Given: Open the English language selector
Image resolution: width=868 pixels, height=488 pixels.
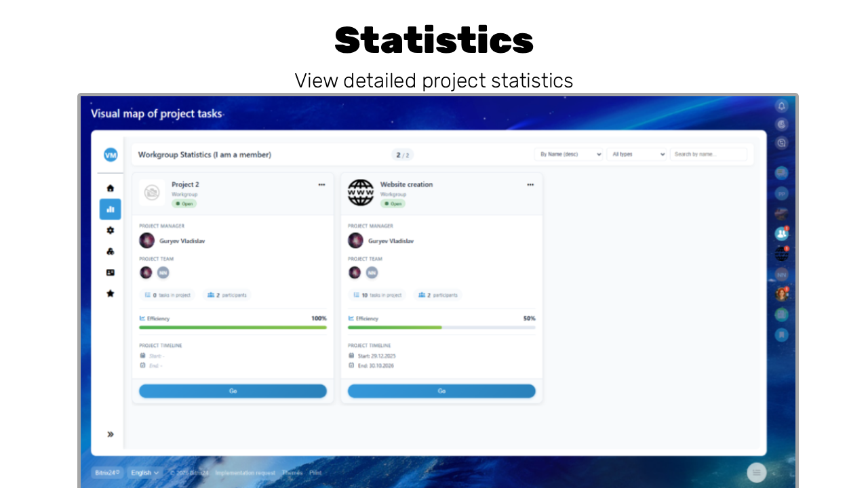Looking at the screenshot, I should pos(144,472).
